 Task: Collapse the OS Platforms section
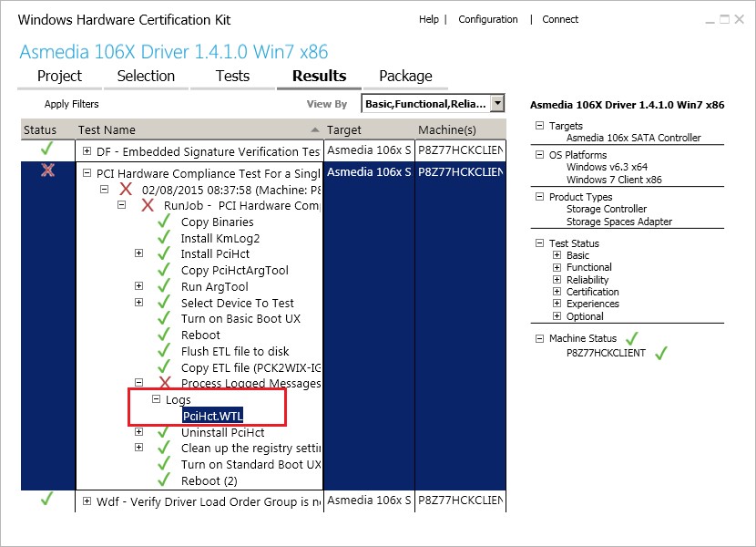point(539,155)
